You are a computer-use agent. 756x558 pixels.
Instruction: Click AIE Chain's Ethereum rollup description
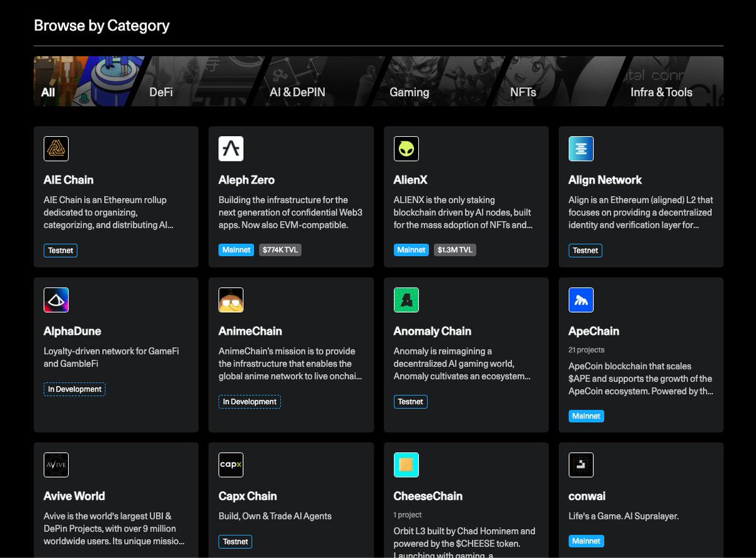coord(108,212)
